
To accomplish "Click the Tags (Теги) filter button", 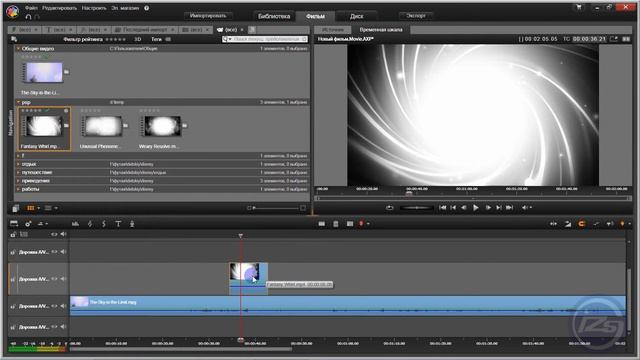I will click(161, 39).
